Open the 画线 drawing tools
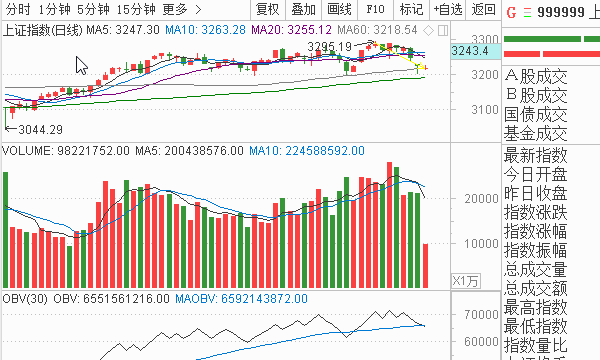The width and height of the screenshot is (600, 360). (x=339, y=9)
